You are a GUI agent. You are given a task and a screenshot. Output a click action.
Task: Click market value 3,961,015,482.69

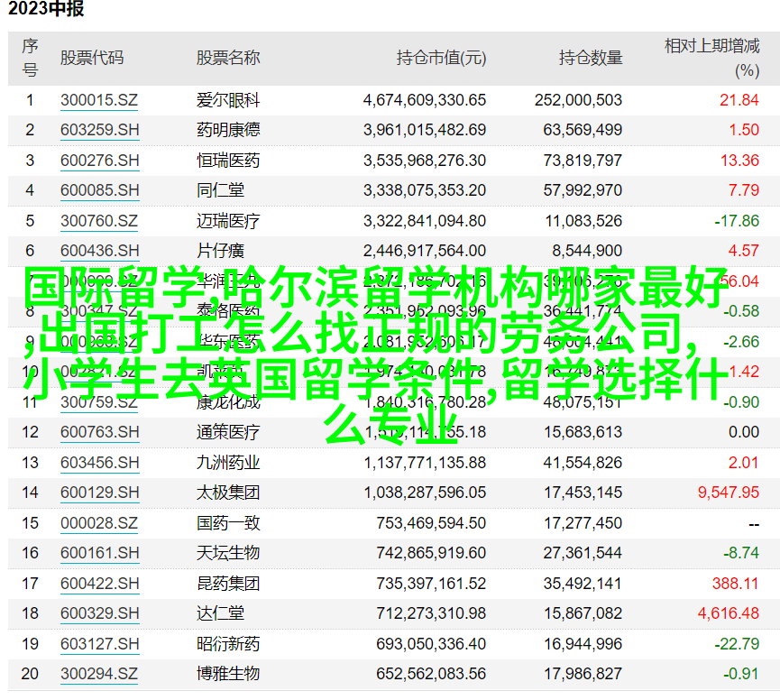[425, 130]
